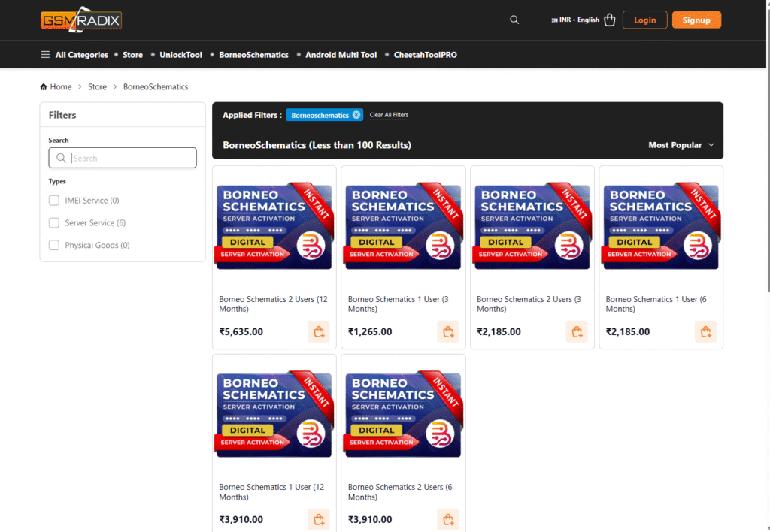Add Borneo Schematics 1 User (12 Months) to cart
Image resolution: width=770 pixels, height=532 pixels.
[x=319, y=519]
